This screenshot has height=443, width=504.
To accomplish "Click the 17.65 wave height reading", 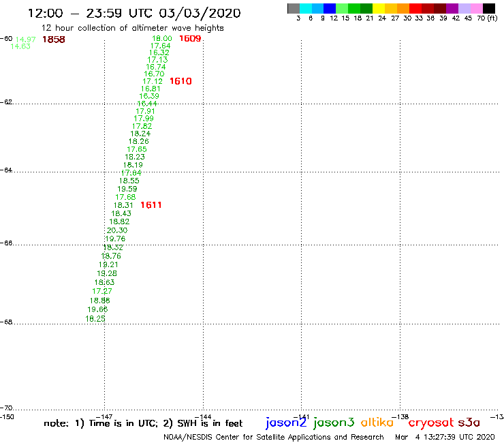I will (137, 149).
